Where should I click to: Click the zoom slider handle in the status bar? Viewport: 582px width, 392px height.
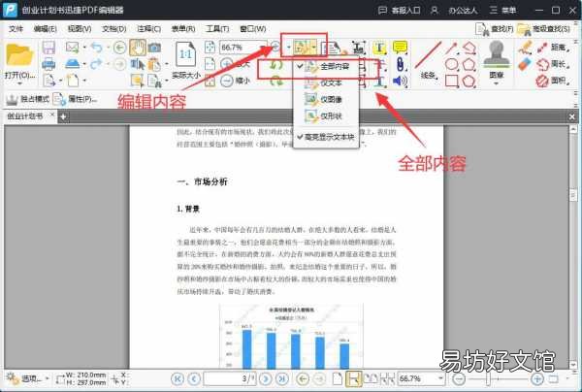489,378
